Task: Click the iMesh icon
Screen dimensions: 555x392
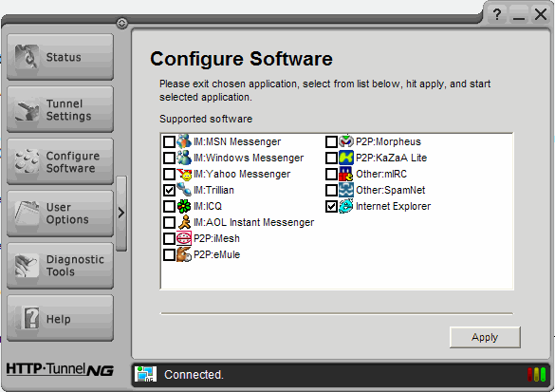Action: [184, 238]
